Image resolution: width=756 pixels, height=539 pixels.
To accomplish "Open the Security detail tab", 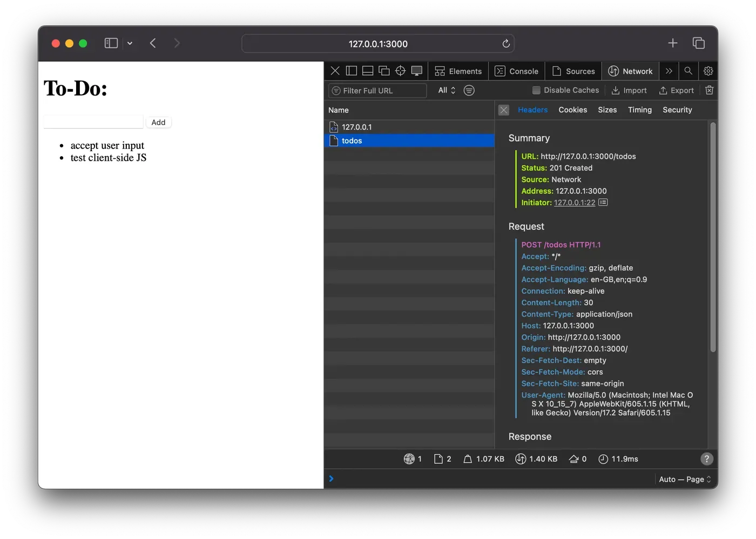I will pos(677,110).
